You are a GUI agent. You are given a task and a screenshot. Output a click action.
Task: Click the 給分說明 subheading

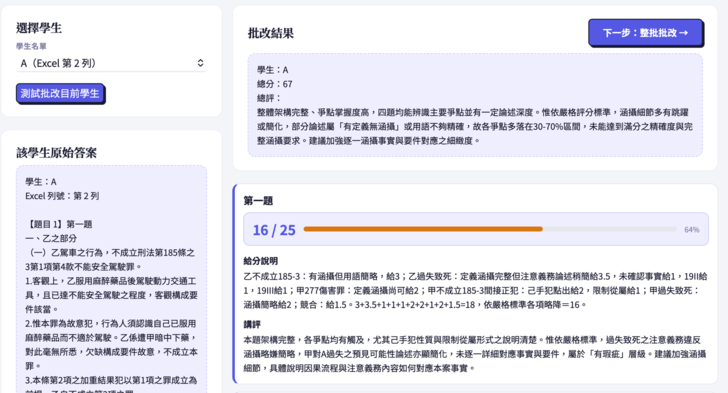click(260, 261)
